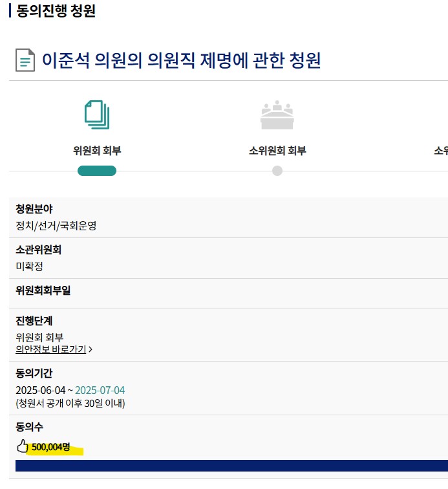Click the teal end date 2025-07-04
Image resolution: width=448 pixels, height=489 pixels.
[x=100, y=390]
